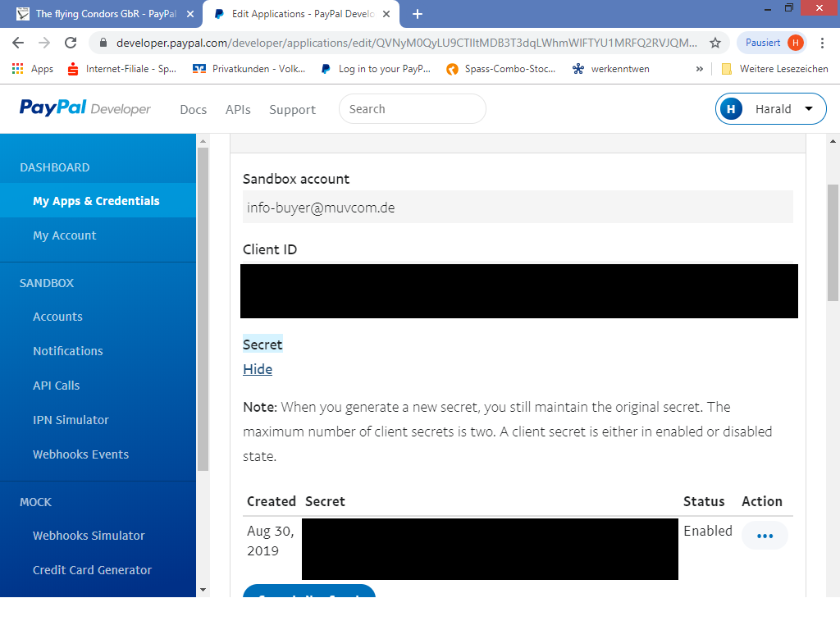Click the Hide secret link
Image resolution: width=840 pixels, height=630 pixels.
[x=258, y=369]
